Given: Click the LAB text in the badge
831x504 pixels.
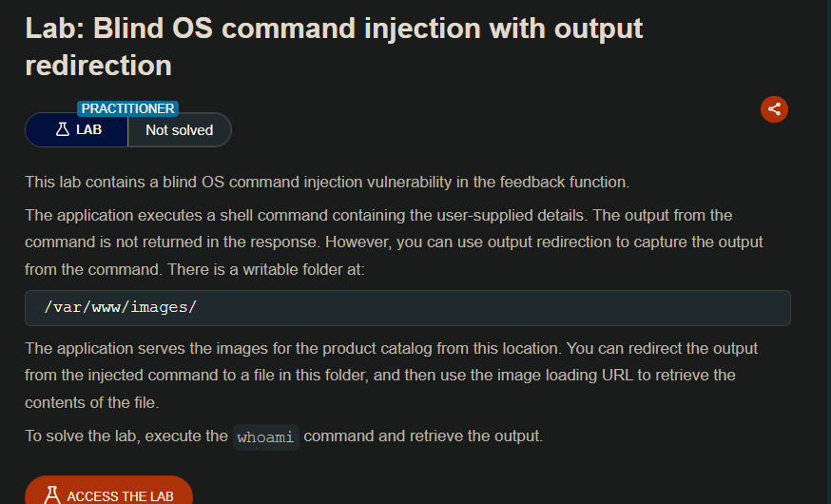Looking at the screenshot, I should [89, 129].
